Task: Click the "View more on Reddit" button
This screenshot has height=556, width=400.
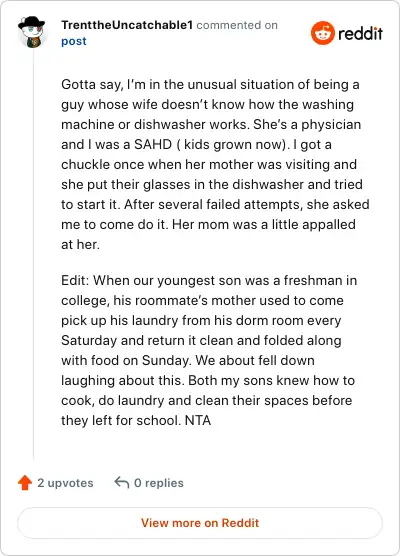Action: coord(200,523)
